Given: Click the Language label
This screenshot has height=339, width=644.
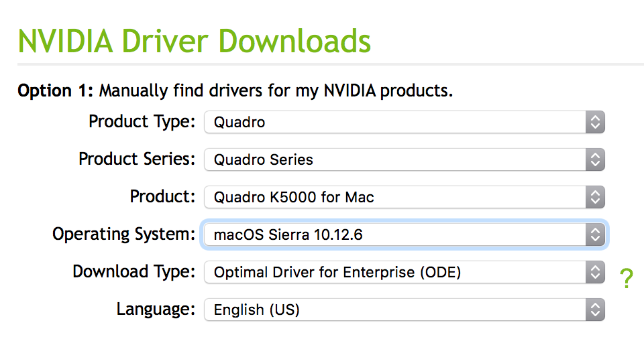Looking at the screenshot, I should [156, 309].
